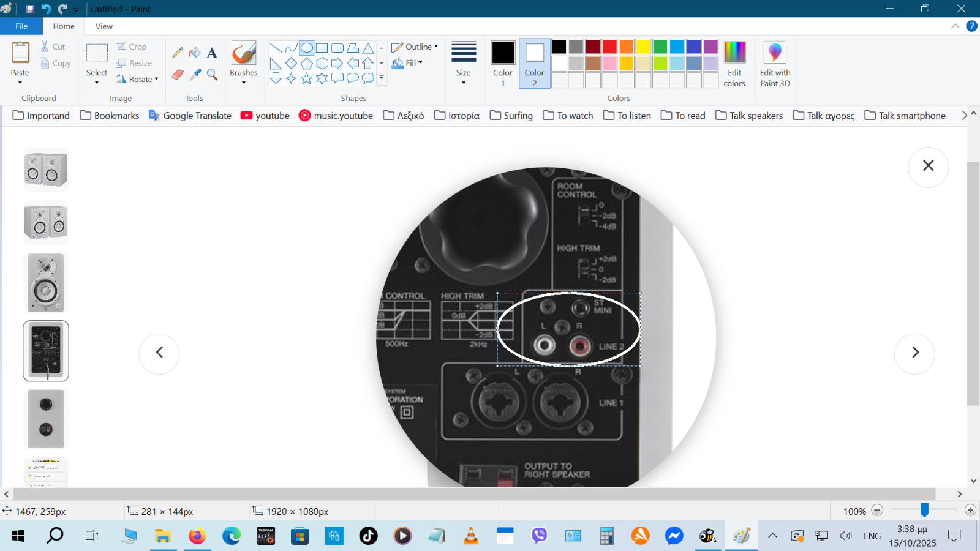Image resolution: width=980 pixels, height=551 pixels.
Task: Open the File menu
Action: [21, 26]
